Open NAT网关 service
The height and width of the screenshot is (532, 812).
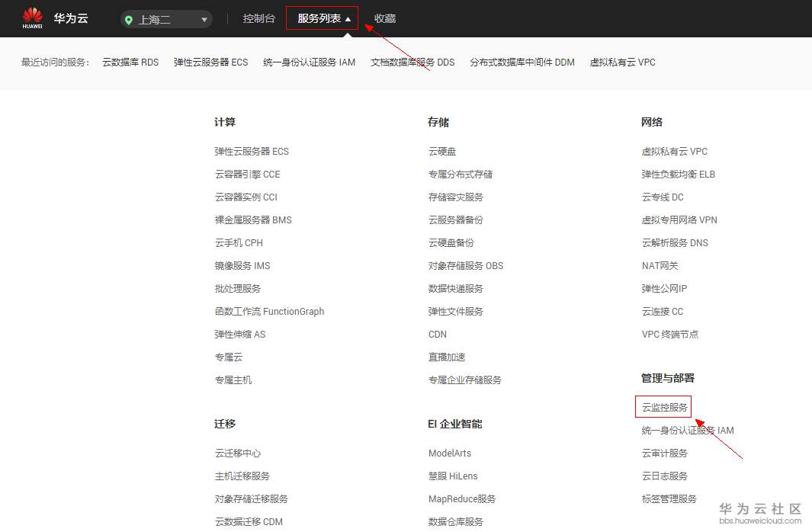click(x=660, y=265)
